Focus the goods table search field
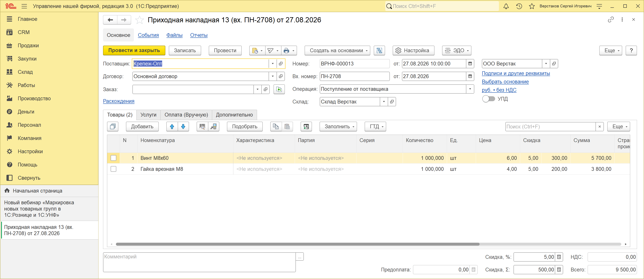Viewport: 644px width, 279px height. [x=550, y=127]
